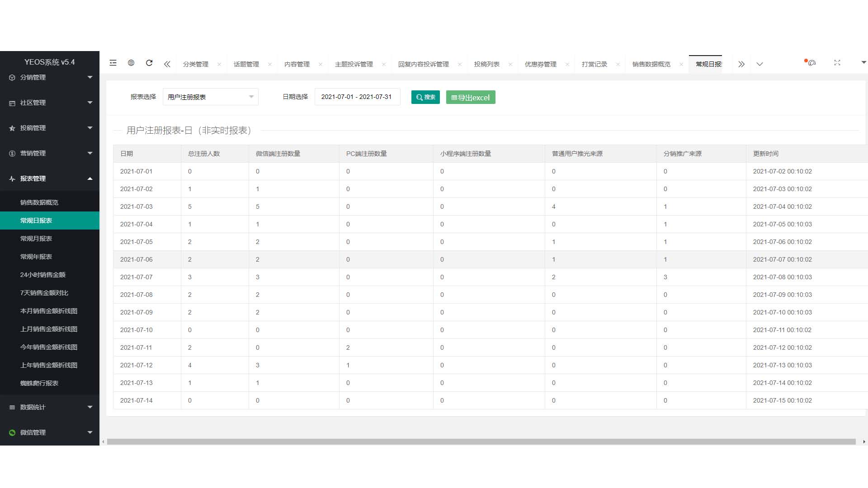Close the 销售数据概览 tab
868x488 pixels.
click(x=681, y=64)
